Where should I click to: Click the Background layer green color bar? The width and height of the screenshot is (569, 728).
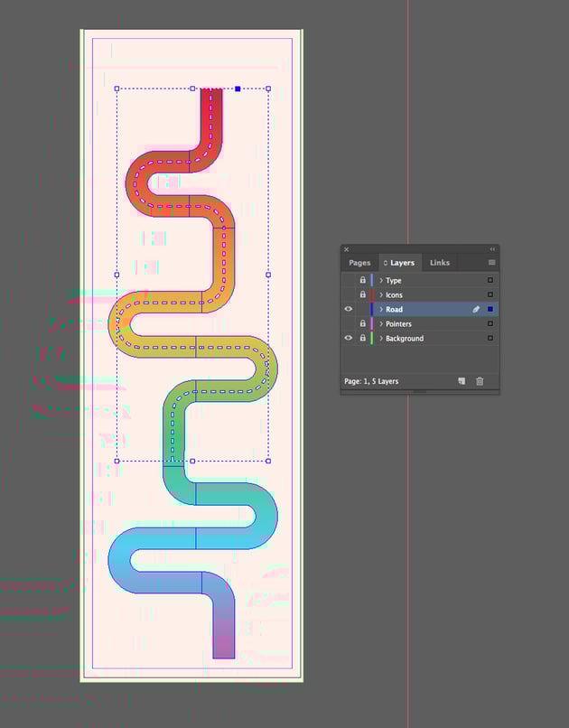[x=372, y=338]
